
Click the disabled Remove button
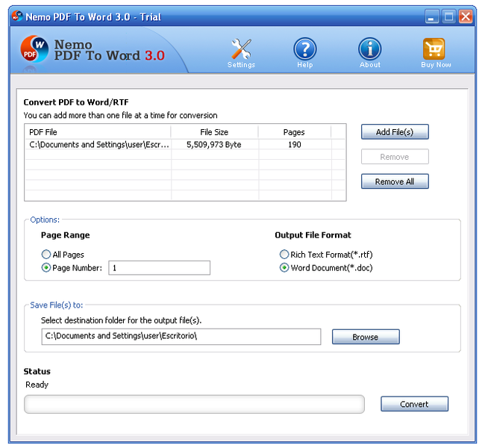tap(395, 157)
